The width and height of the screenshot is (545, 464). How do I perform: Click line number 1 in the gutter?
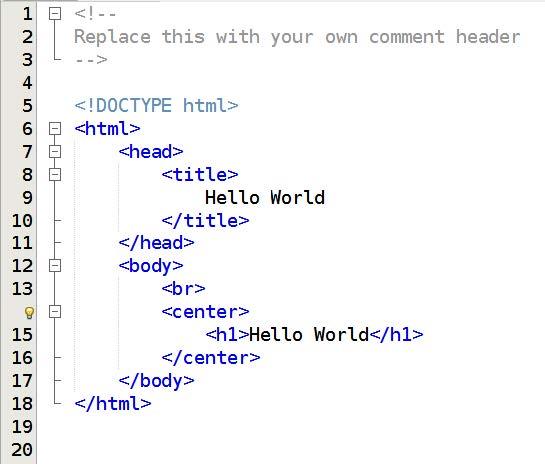(x=27, y=14)
